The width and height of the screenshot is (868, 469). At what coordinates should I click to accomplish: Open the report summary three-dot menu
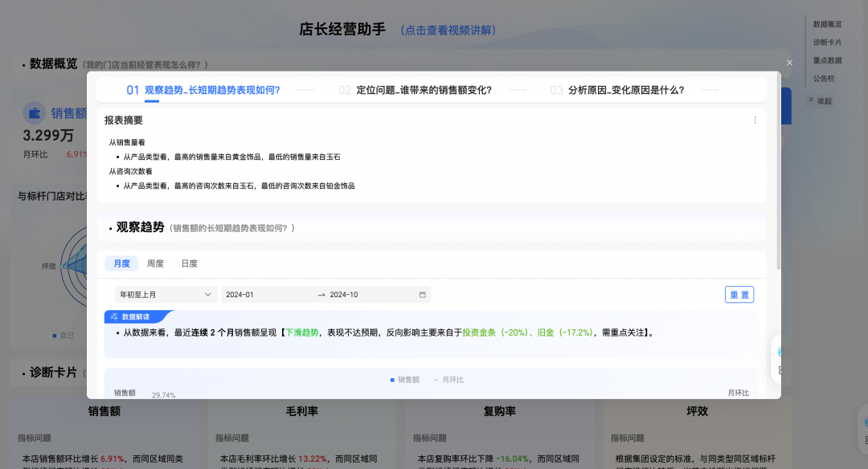click(755, 120)
